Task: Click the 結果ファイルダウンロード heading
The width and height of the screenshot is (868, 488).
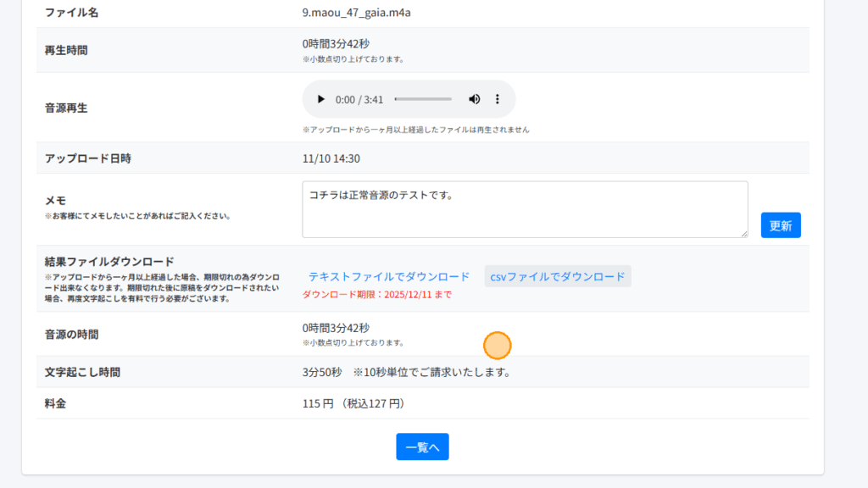Action: [108, 261]
